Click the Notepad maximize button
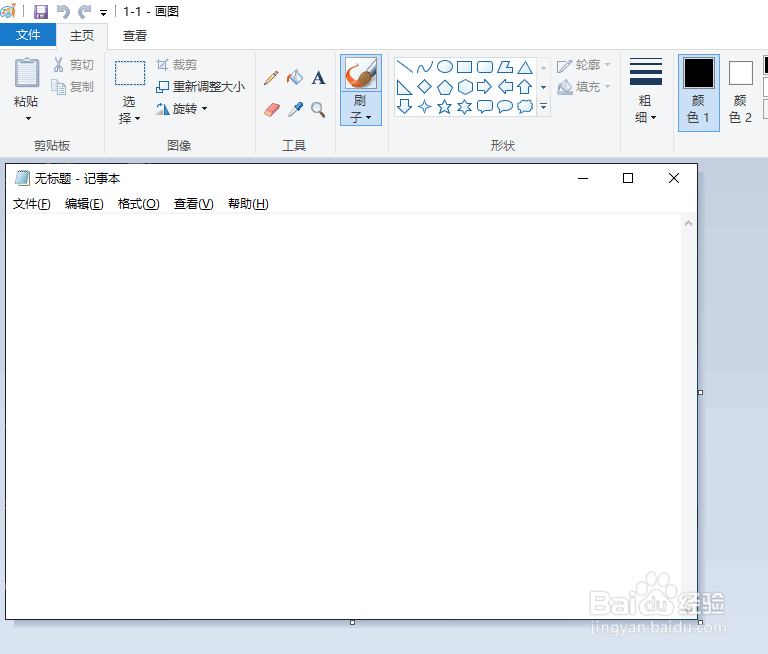Viewport: 768px width, 654px height. 628,178
